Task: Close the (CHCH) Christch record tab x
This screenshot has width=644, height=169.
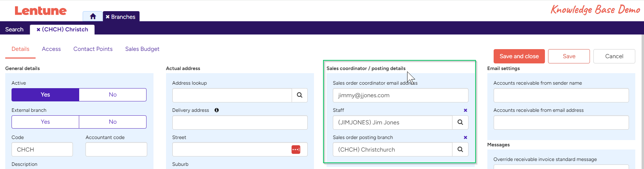Action: click(x=38, y=30)
